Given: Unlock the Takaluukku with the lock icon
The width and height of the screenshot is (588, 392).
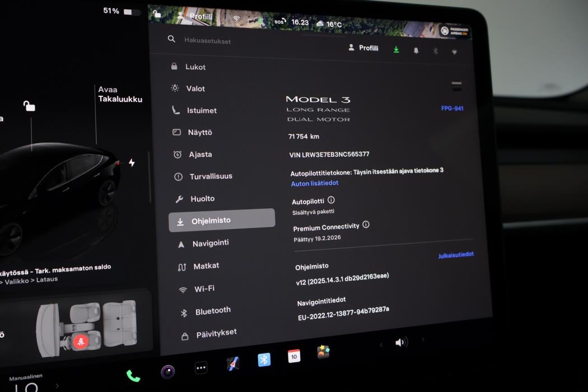Looking at the screenshot, I should pos(29,105).
